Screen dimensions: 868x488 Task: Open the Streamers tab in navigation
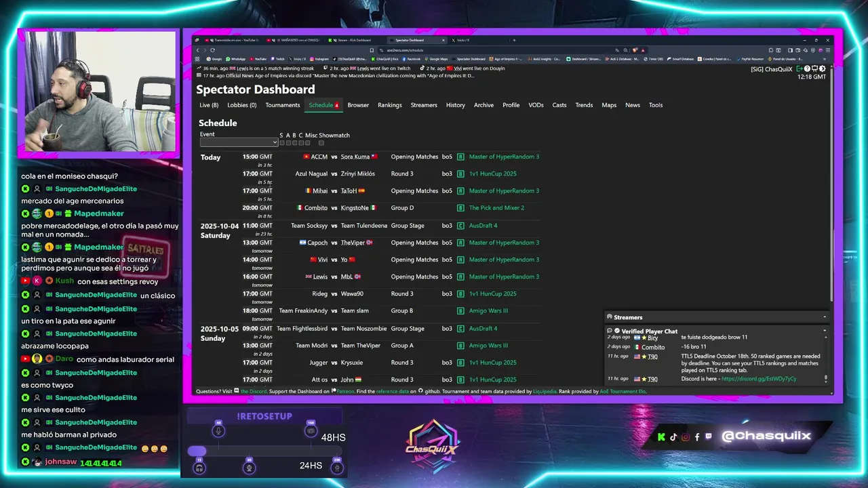[x=424, y=105]
